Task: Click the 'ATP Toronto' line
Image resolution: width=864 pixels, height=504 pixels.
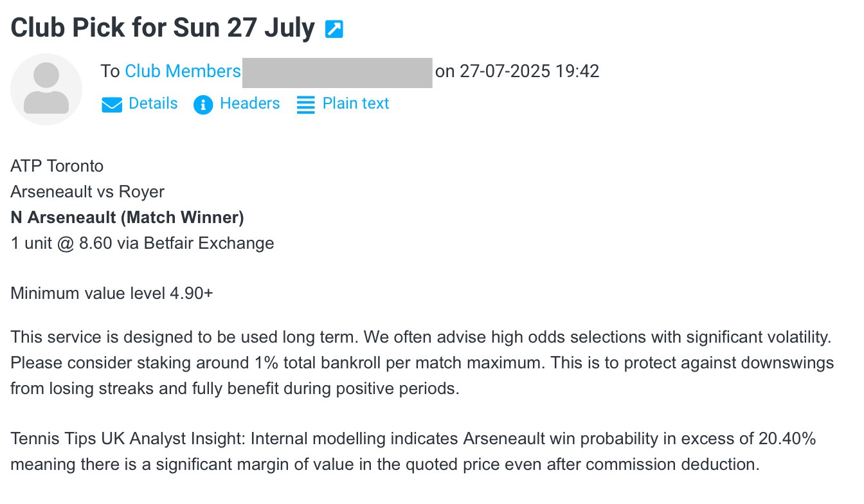Action: point(57,166)
